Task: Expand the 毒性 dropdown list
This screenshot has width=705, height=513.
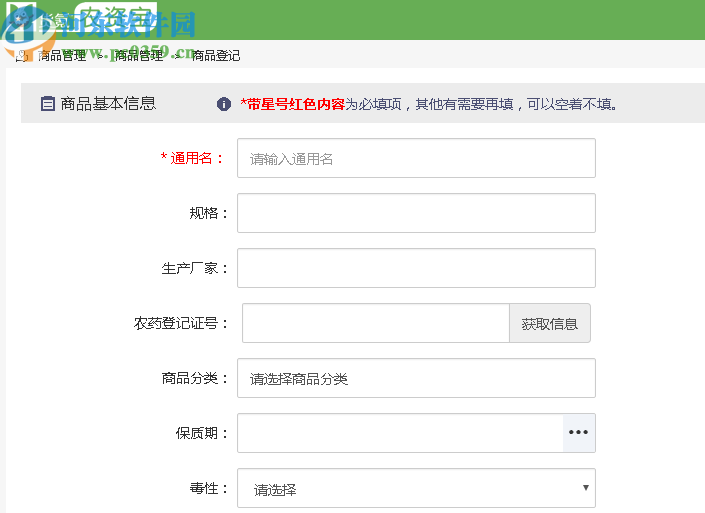Action: (416, 488)
